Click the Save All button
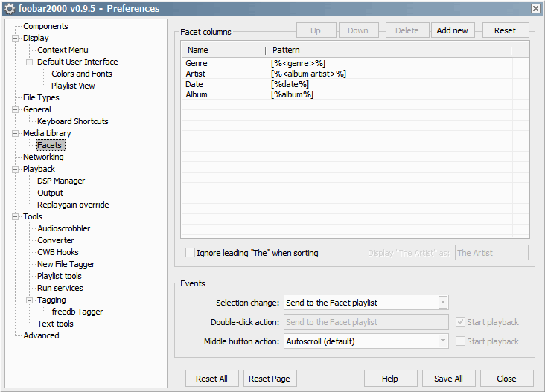This screenshot has height=392, width=545. tap(448, 379)
